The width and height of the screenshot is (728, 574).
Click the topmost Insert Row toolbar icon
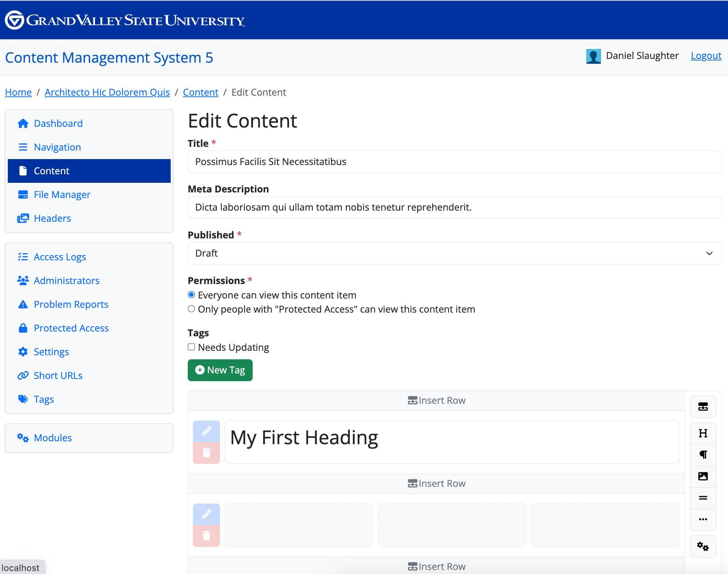pyautogui.click(x=704, y=407)
